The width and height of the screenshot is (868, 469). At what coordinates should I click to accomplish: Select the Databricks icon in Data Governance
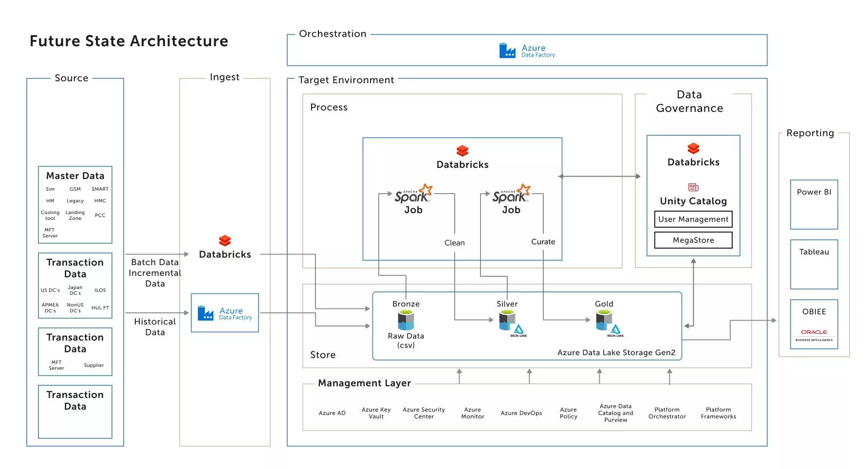click(x=693, y=149)
